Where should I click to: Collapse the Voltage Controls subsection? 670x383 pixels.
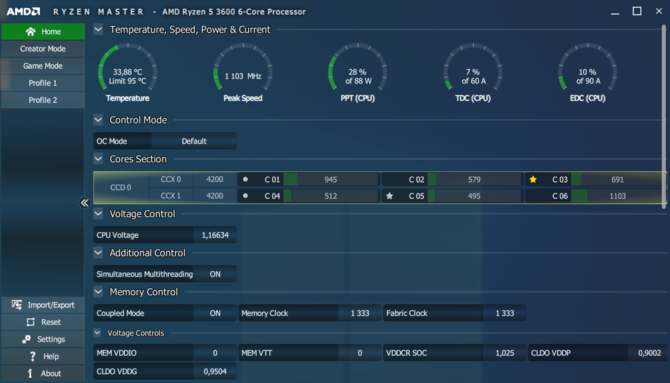[97, 333]
